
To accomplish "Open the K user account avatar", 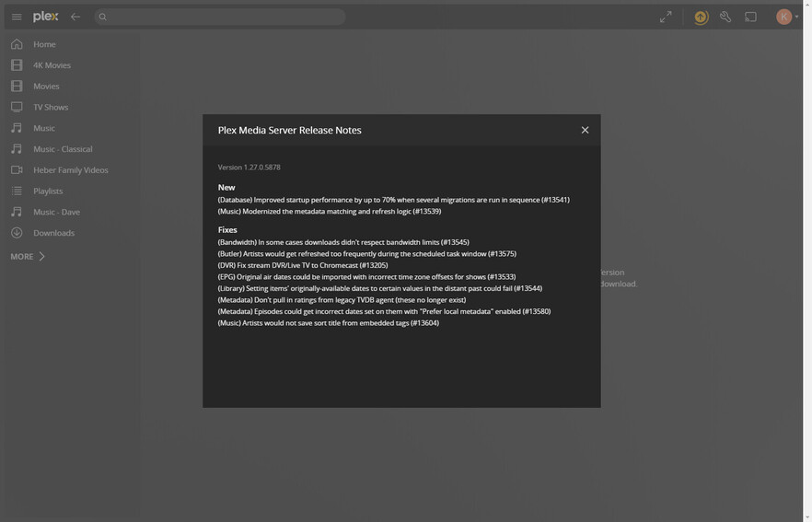I will point(783,17).
